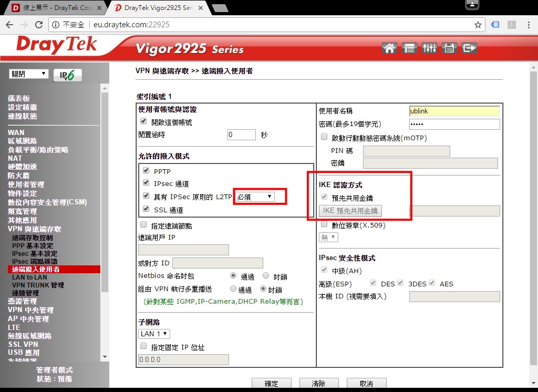Reload the page with refresh icon

(x=39, y=25)
